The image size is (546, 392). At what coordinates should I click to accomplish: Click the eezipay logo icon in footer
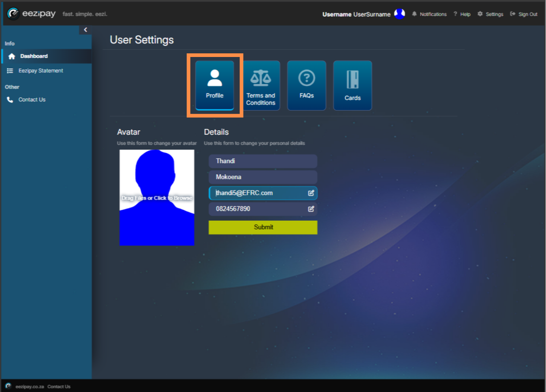click(x=8, y=386)
